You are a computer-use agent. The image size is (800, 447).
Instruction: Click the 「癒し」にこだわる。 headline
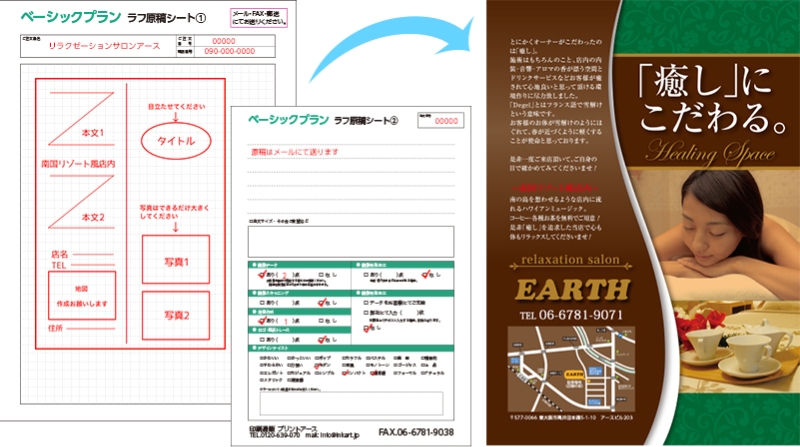coord(698,100)
